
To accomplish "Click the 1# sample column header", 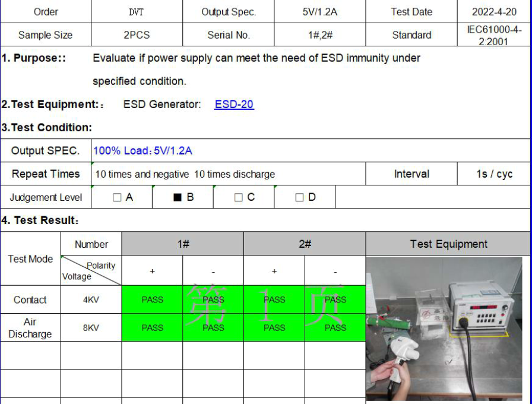I will pyautogui.click(x=183, y=244).
